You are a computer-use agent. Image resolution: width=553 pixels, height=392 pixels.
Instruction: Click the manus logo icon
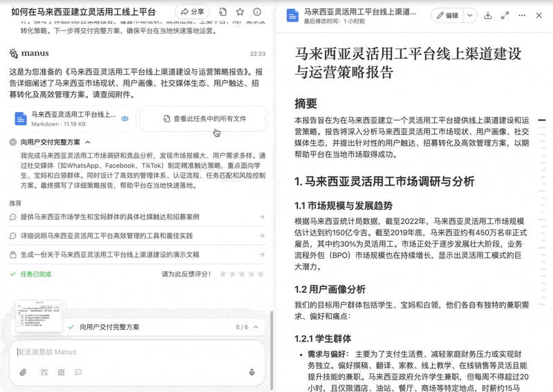14,53
